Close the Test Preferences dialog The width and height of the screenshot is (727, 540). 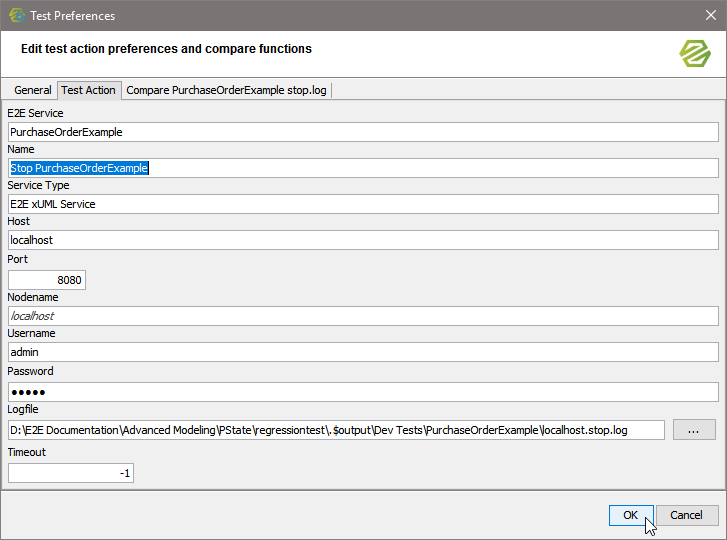point(710,15)
